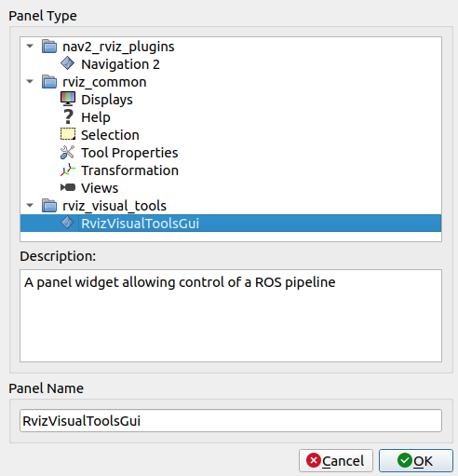Viewport: 458px width, 476px height.
Task: Click the Views camera icon
Action: pyautogui.click(x=68, y=187)
